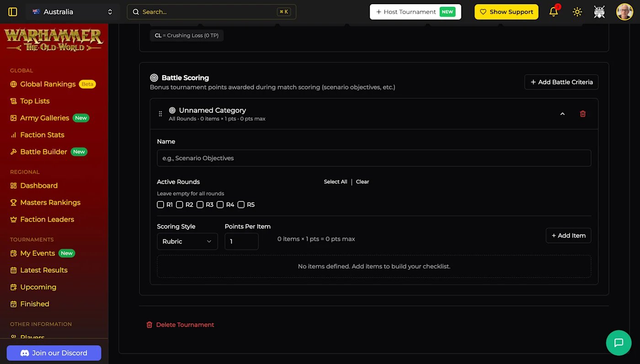Enable the R5 round checkbox

click(241, 205)
